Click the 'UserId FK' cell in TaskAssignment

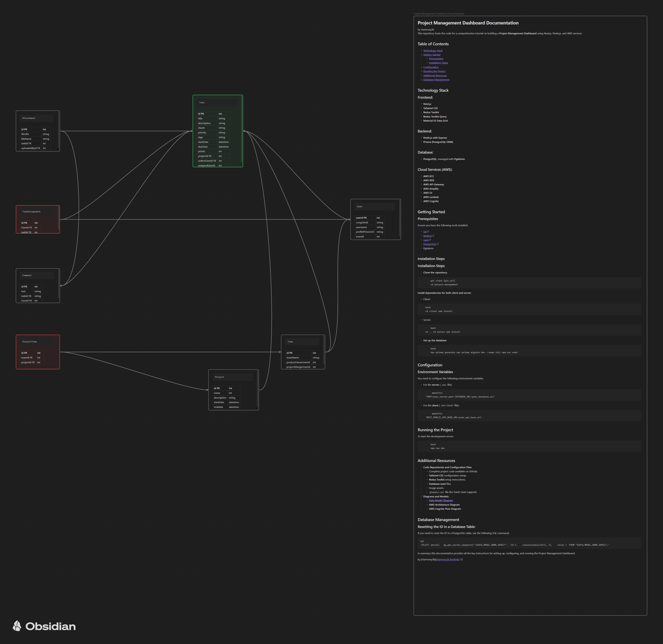pos(27,228)
